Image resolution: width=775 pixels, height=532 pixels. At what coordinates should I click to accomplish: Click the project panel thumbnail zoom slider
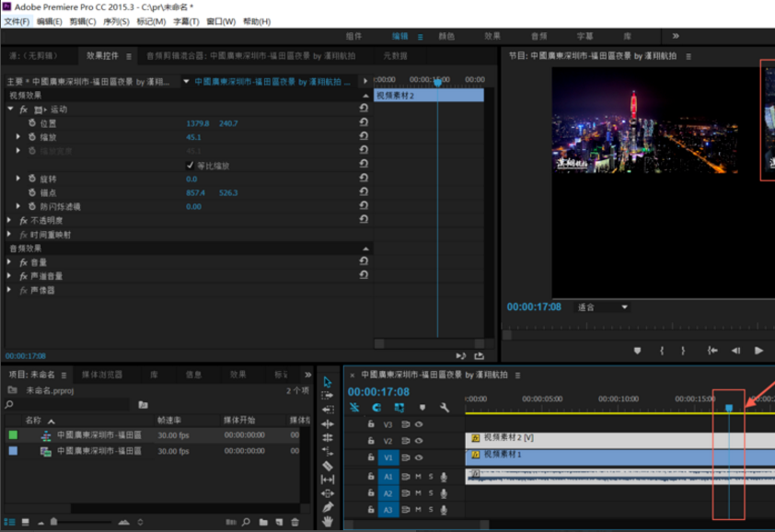tap(56, 523)
